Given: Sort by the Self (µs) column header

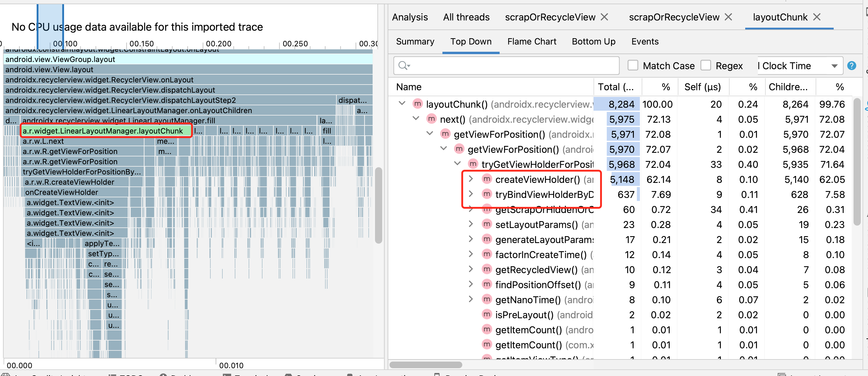Looking at the screenshot, I should pyautogui.click(x=702, y=87).
